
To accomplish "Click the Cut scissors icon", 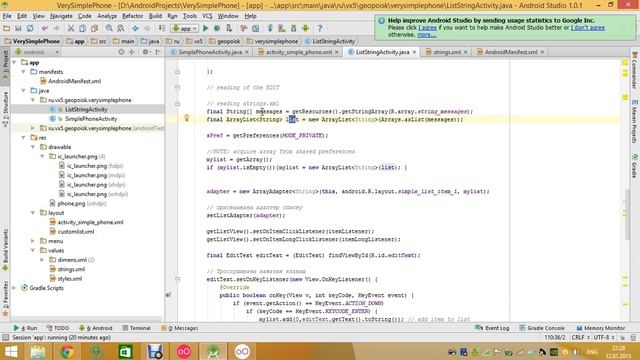I will [x=71, y=28].
